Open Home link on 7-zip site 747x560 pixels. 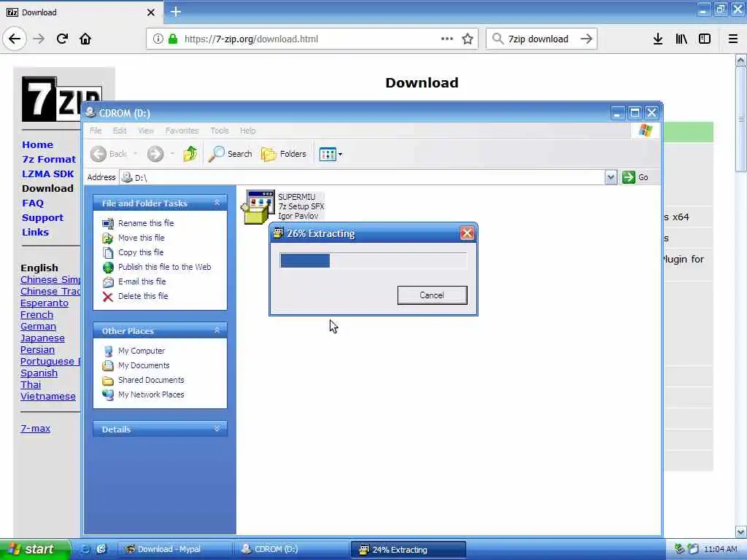point(38,145)
